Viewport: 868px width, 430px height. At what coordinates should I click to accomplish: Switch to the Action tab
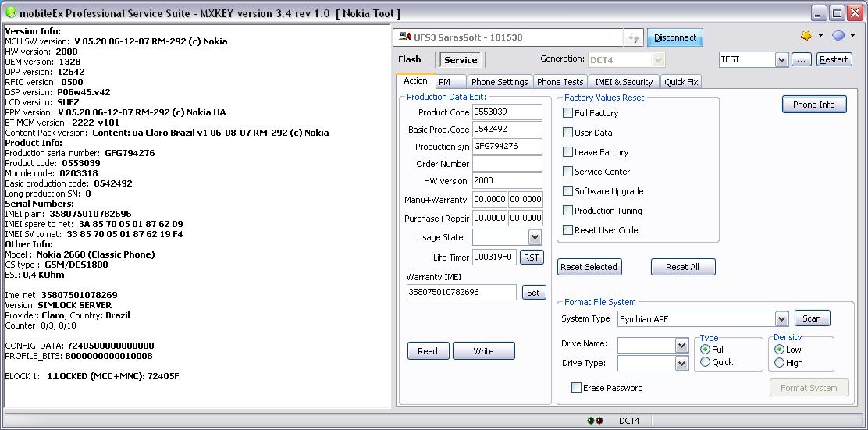tap(416, 81)
